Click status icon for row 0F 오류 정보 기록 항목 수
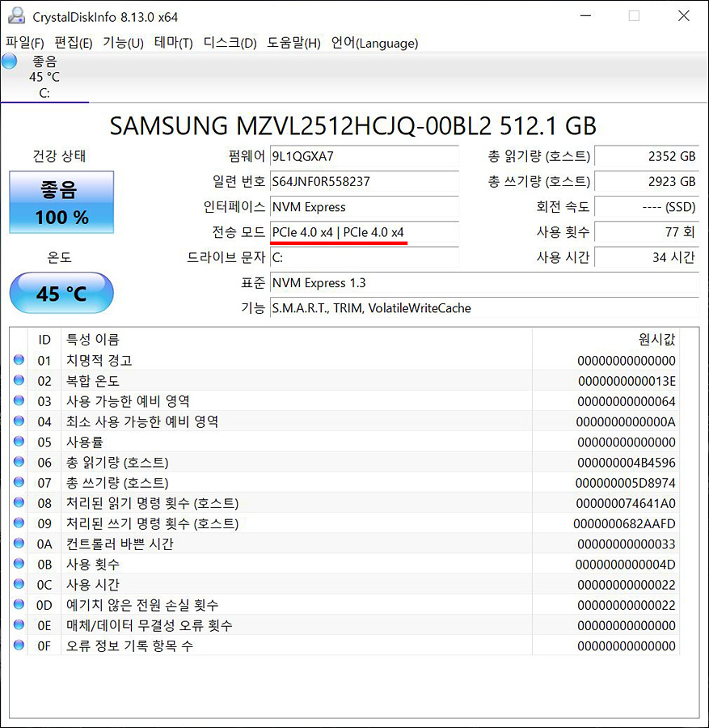Viewport: 709px width, 728px height. click(x=19, y=645)
